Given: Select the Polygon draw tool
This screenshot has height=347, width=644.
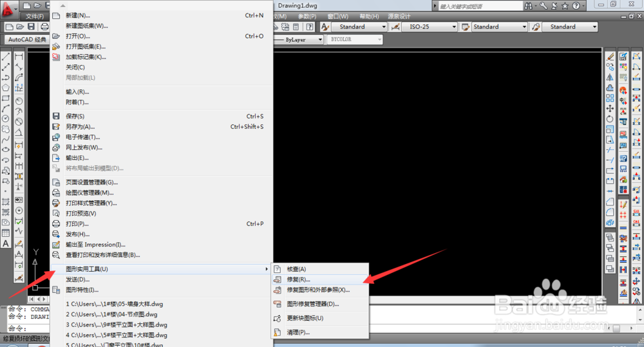Looking at the screenshot, I should click(x=6, y=88).
